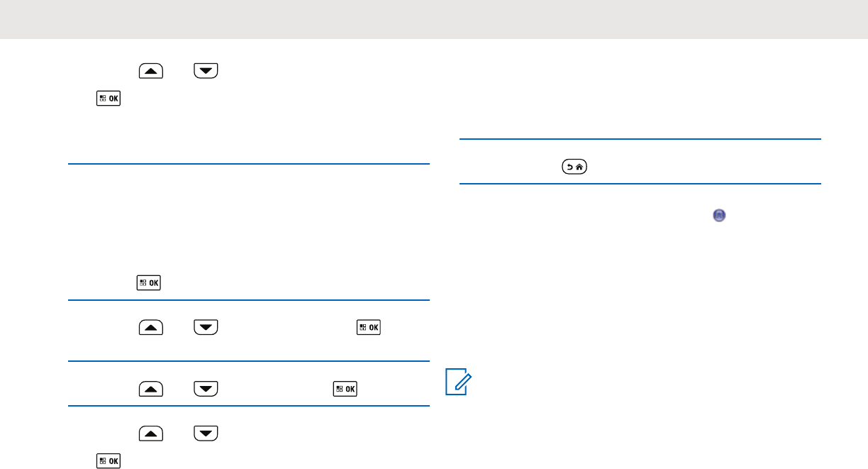Screen dimensions: 868x469
Task: Click the blue divider line above the Back/Home key
Action: 640,140
